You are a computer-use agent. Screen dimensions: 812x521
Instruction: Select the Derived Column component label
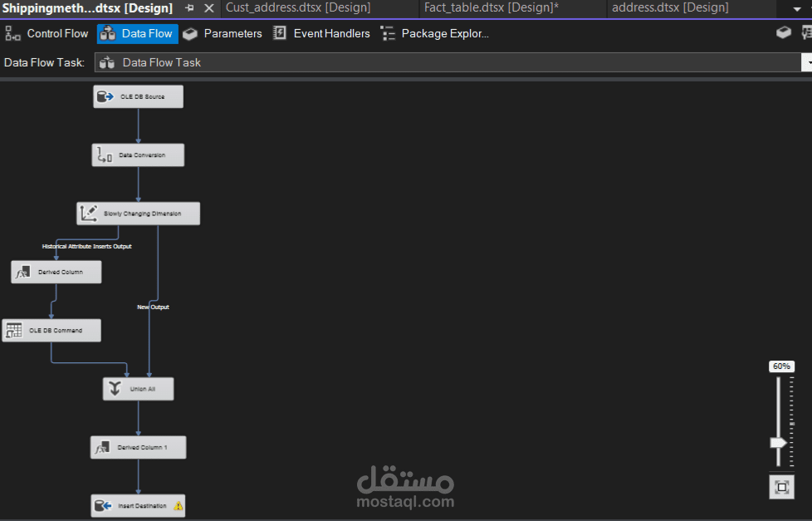click(x=61, y=273)
